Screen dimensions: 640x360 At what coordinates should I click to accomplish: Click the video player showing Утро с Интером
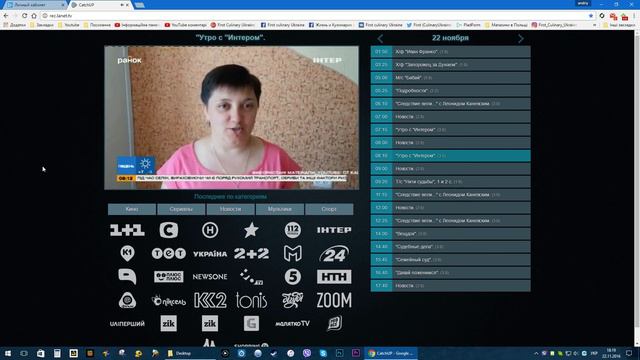click(231, 118)
